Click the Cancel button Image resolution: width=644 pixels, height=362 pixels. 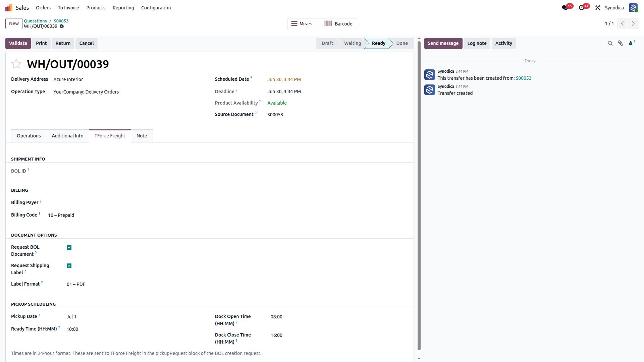pos(87,43)
